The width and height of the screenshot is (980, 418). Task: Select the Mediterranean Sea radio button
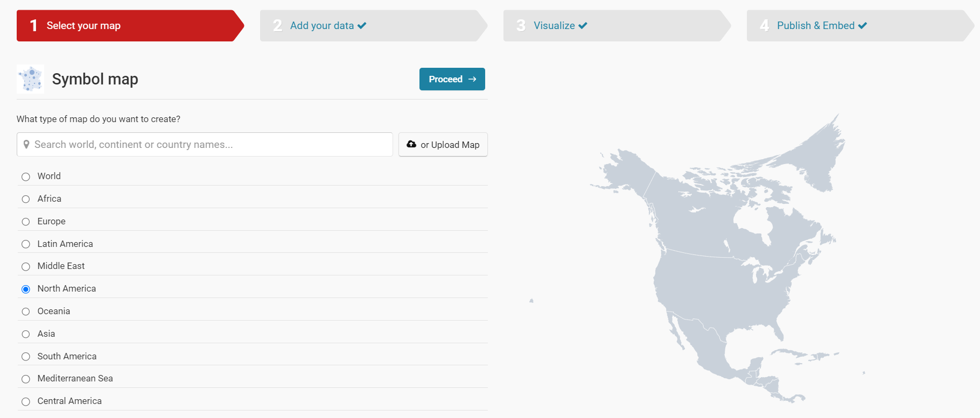click(x=26, y=379)
